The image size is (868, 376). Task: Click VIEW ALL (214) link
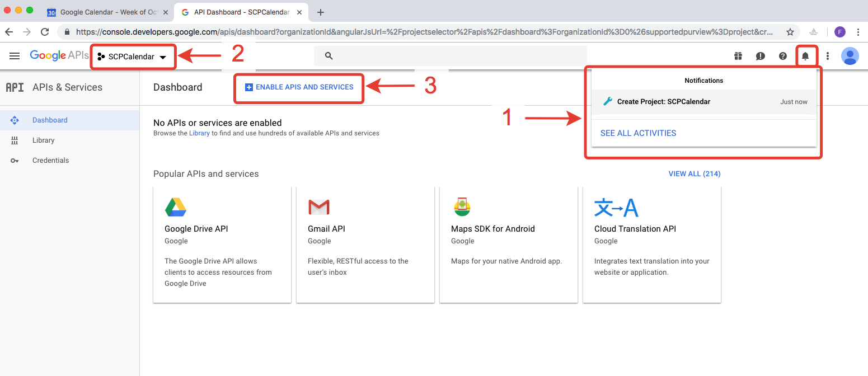pos(695,174)
